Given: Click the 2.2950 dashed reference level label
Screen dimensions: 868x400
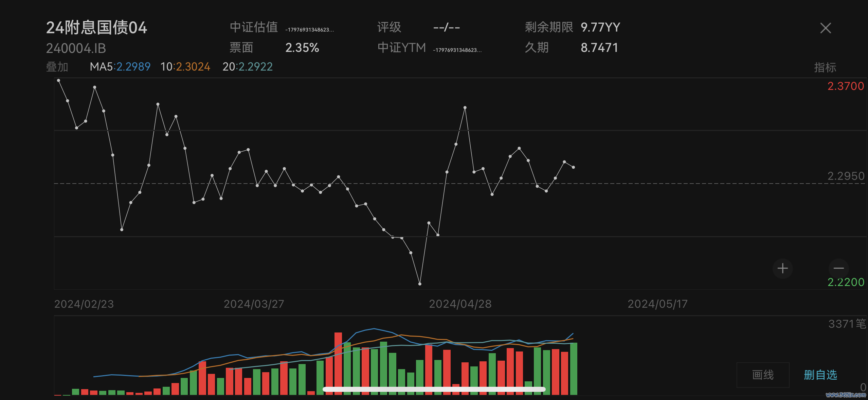Looking at the screenshot, I should (x=845, y=176).
